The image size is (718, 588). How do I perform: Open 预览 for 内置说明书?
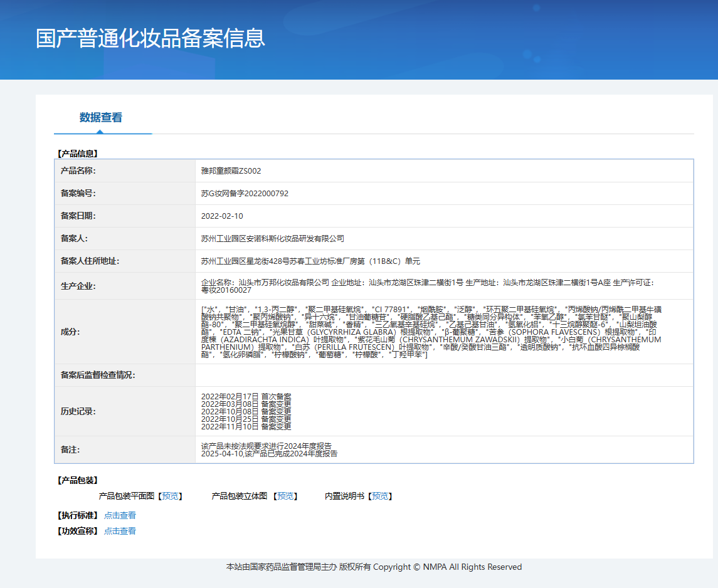click(x=379, y=496)
